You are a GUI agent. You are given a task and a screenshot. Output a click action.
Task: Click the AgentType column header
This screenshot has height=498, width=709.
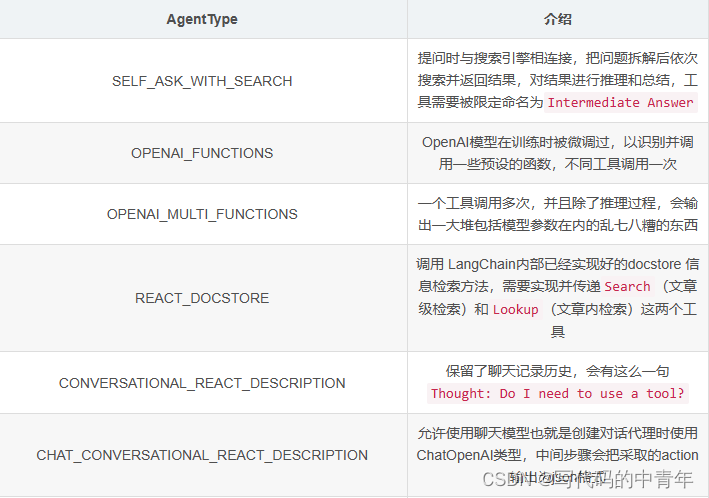202,19
